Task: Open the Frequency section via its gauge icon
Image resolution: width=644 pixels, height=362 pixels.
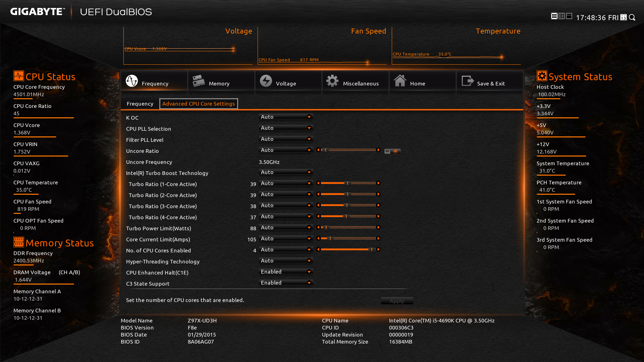Action: tap(132, 81)
